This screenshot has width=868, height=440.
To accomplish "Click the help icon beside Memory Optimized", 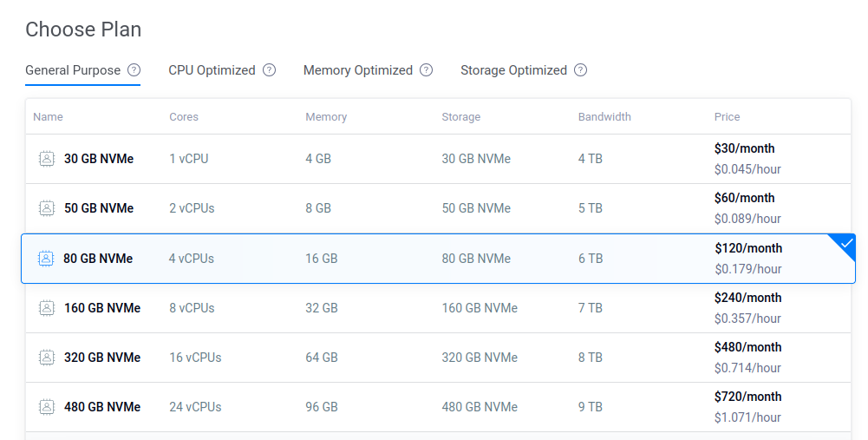I will [427, 69].
